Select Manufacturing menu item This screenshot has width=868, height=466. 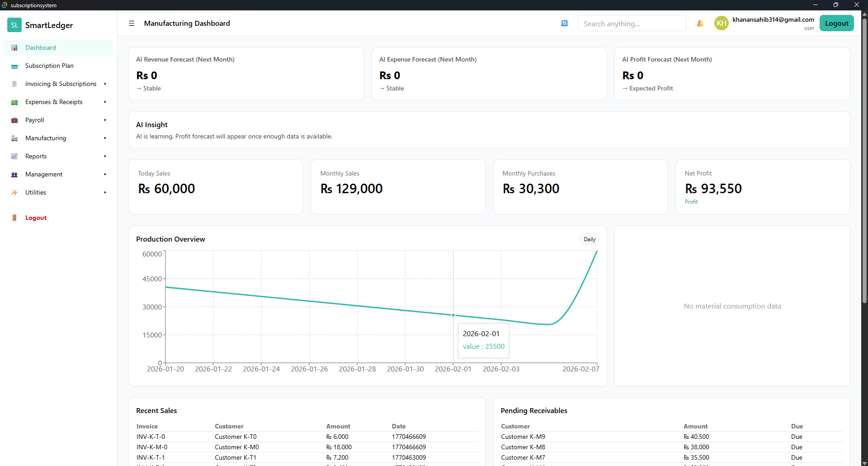[58, 138]
